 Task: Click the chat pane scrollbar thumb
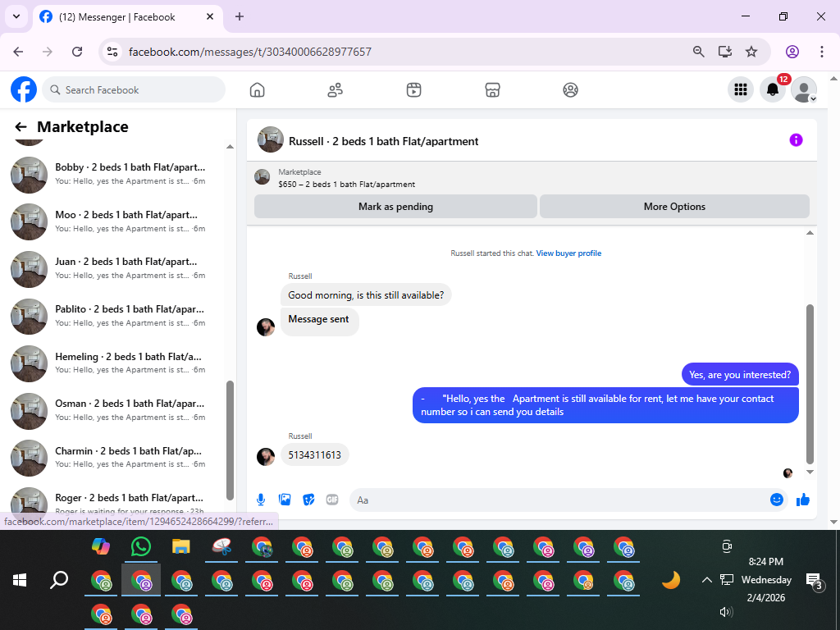coord(810,384)
